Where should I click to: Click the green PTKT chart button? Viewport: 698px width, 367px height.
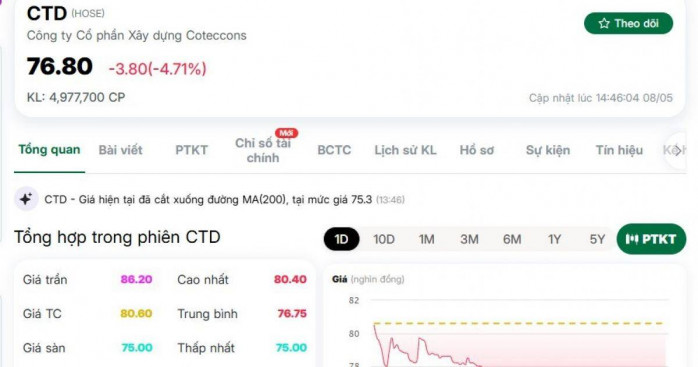(651, 239)
